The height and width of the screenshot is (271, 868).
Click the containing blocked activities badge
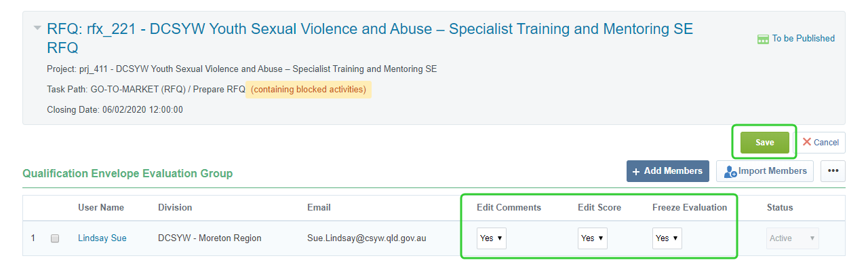pyautogui.click(x=309, y=90)
